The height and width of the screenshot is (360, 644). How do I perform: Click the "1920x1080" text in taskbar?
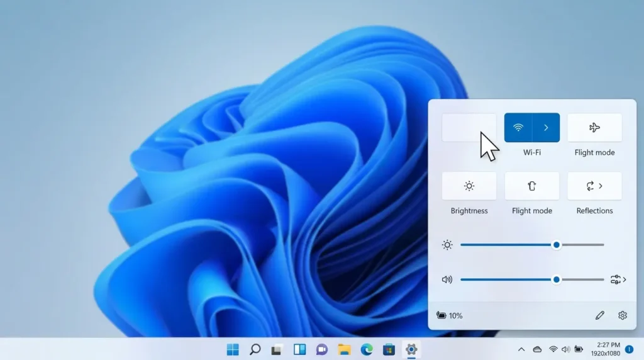[x=606, y=354]
